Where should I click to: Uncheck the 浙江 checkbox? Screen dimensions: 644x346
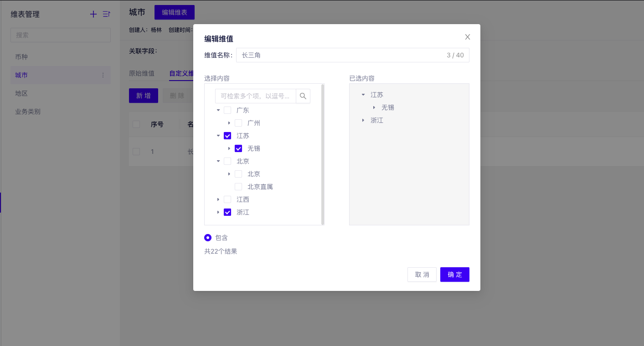[x=227, y=212]
